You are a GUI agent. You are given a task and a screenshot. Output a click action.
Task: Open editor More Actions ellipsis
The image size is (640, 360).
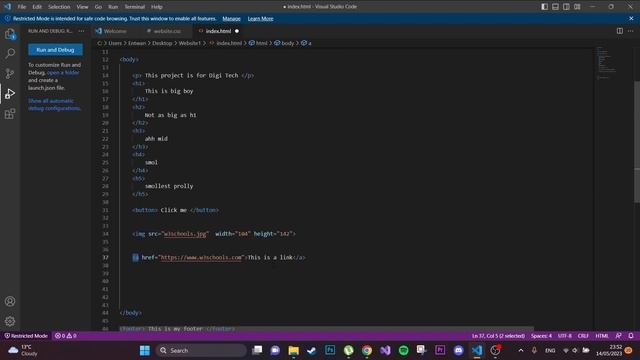631,31
